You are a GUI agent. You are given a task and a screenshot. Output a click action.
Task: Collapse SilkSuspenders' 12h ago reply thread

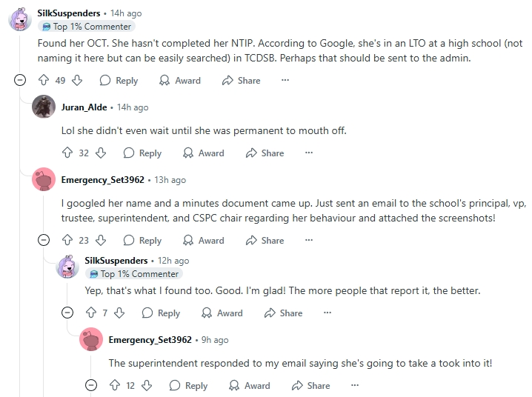67,313
